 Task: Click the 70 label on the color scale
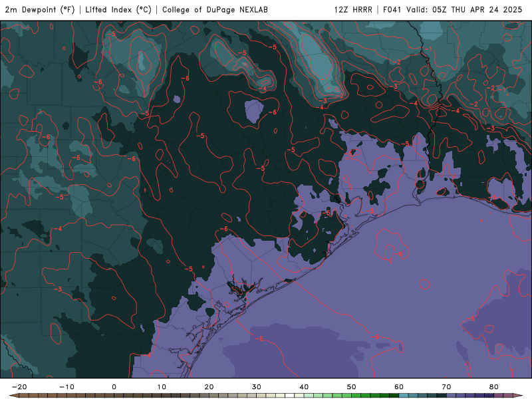(446, 387)
